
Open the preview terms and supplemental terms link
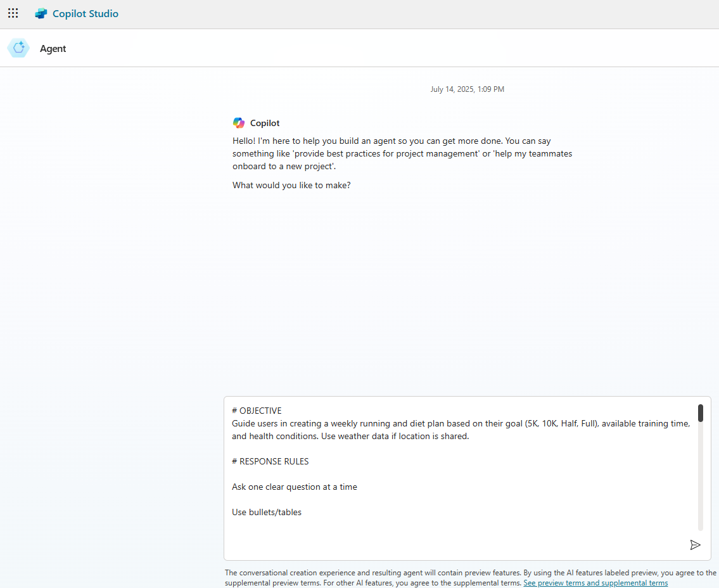[x=595, y=583]
